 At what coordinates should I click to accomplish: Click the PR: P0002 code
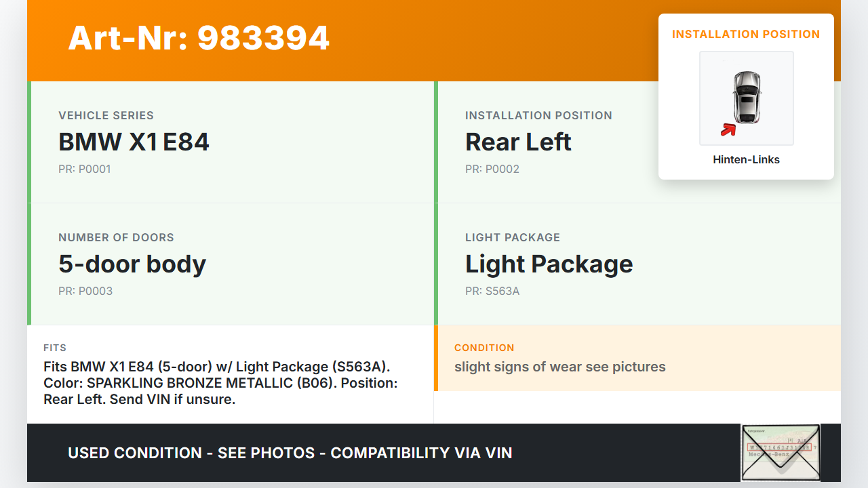pyautogui.click(x=492, y=169)
